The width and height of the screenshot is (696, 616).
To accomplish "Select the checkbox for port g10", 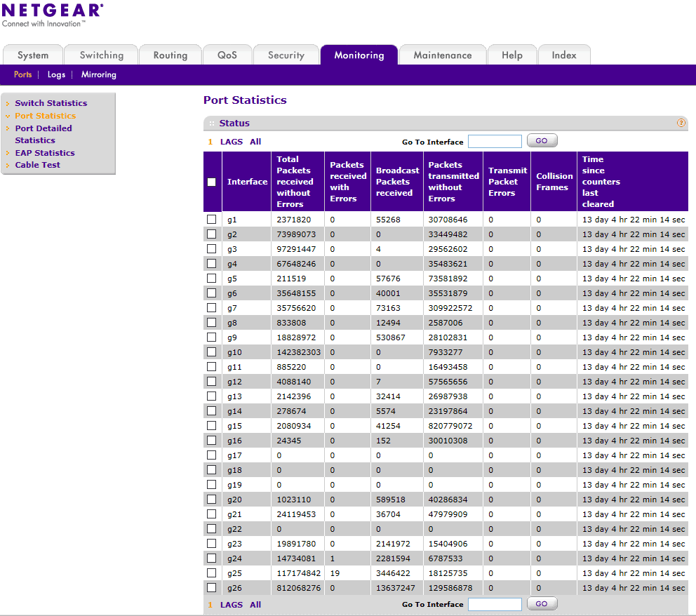I will point(212,352).
